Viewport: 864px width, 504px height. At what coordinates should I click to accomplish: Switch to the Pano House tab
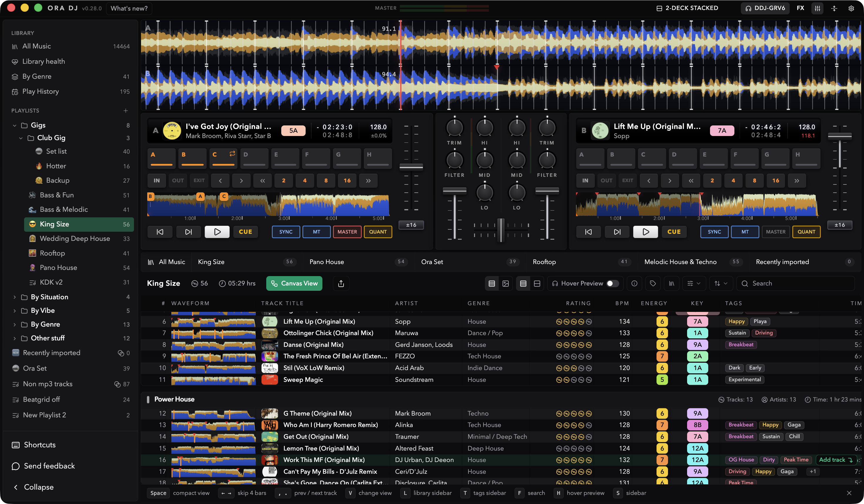point(359,262)
